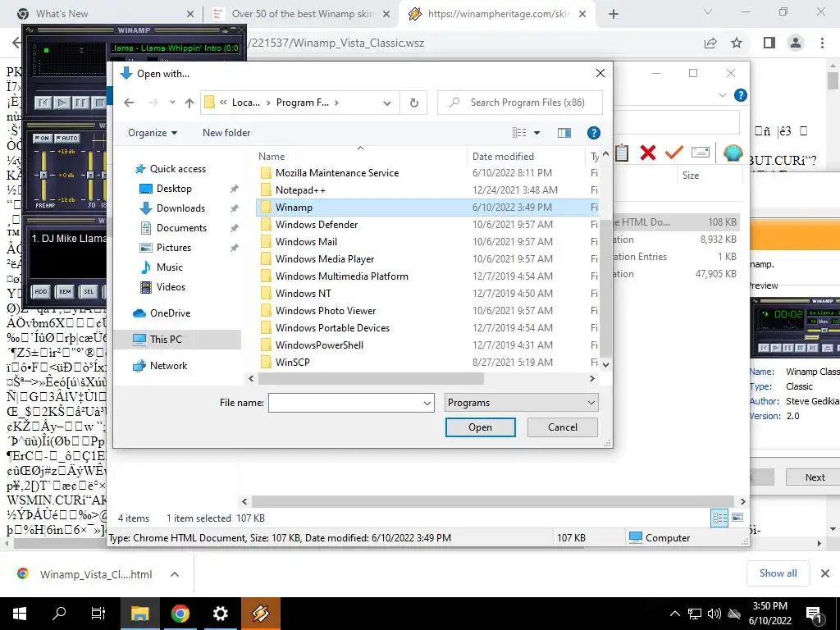
Task: Expand the File name combo box dropdown
Action: point(427,403)
